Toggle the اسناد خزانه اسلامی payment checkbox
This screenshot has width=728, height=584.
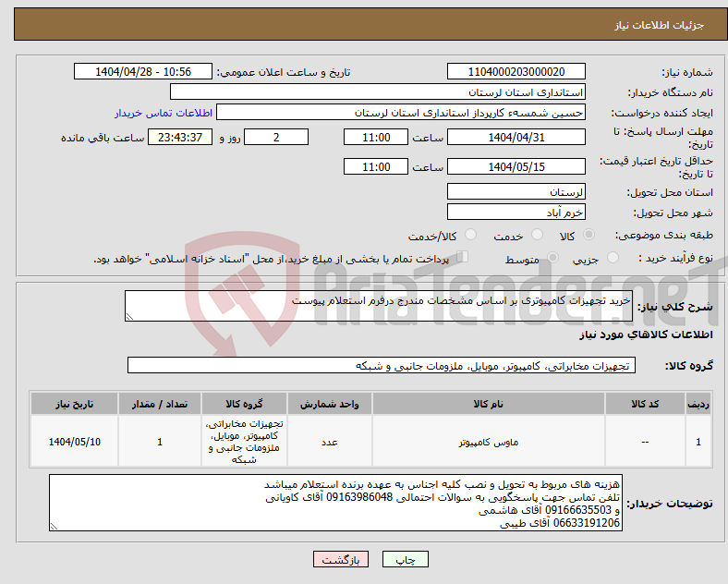pos(463,257)
